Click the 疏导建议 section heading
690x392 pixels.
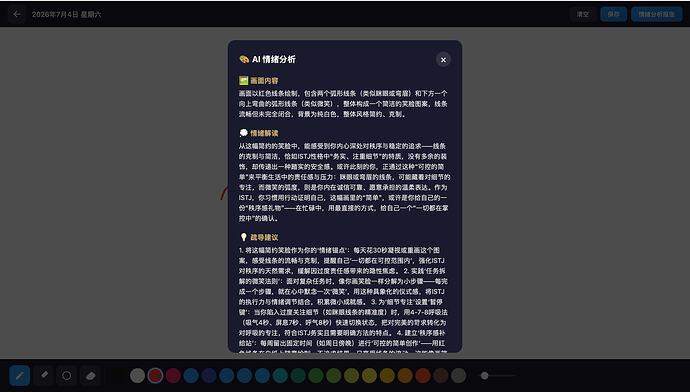click(x=264, y=237)
